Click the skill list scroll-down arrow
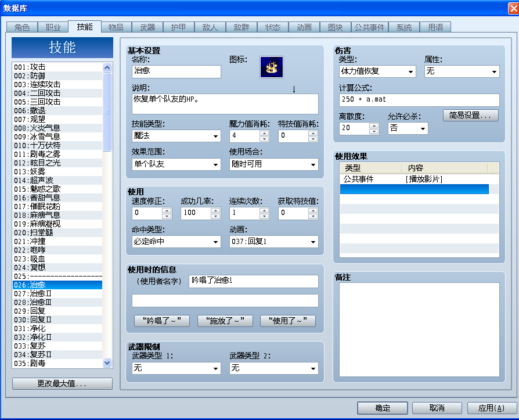The width and height of the screenshot is (519, 420). click(107, 363)
